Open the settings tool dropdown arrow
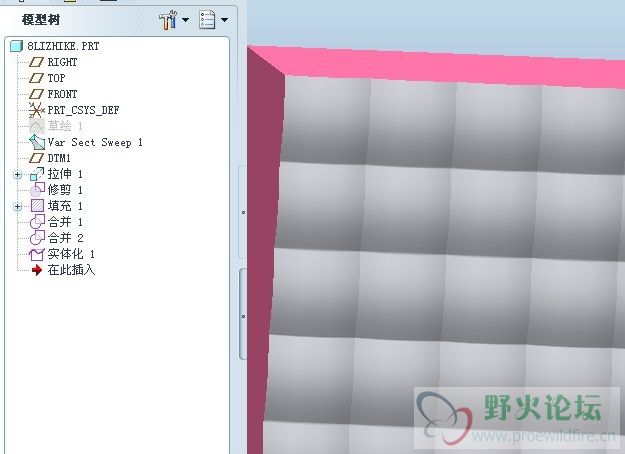The image size is (625, 454). 186,20
